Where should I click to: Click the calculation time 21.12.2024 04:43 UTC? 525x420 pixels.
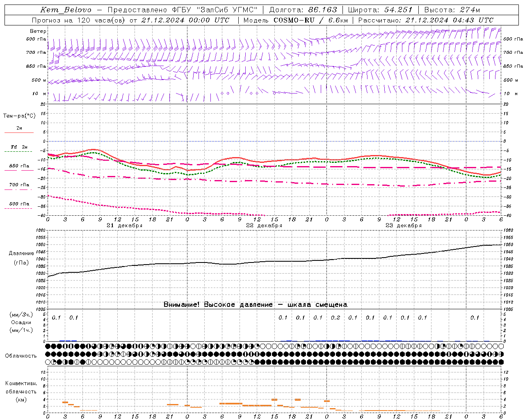[449, 20]
